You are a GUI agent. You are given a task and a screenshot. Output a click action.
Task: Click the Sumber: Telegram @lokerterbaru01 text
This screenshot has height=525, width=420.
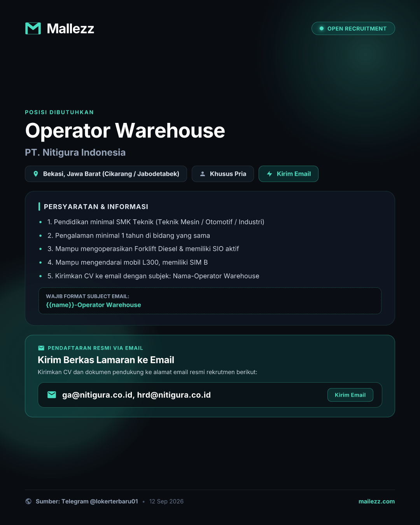[87, 501]
